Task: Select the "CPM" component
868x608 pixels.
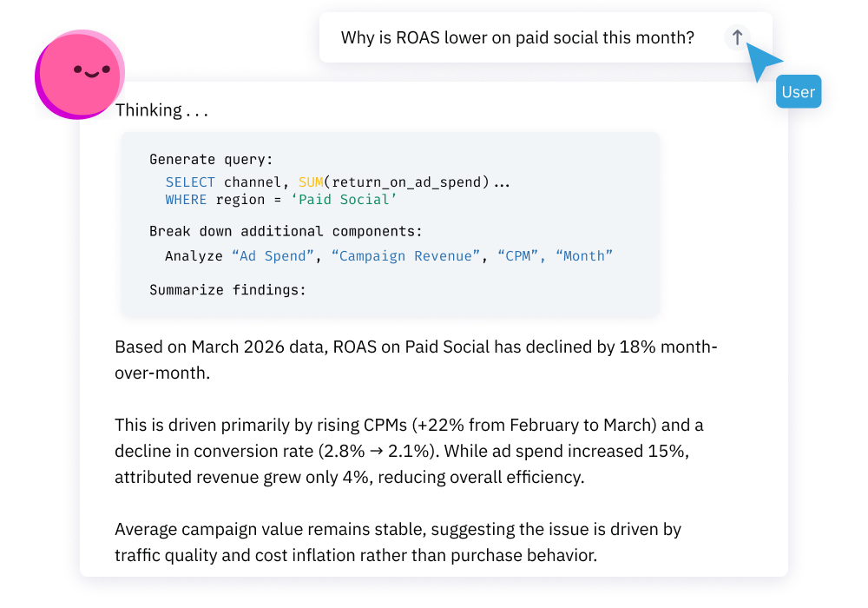Action: [517, 256]
